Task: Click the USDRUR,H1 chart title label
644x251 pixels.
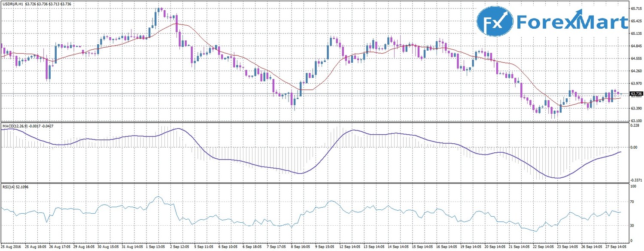Action: 13,4
